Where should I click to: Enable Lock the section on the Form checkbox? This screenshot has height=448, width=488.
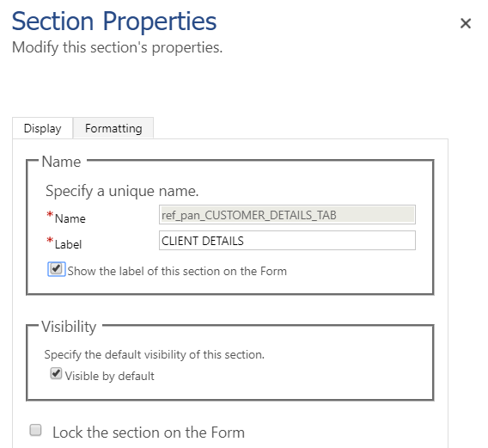click(x=35, y=430)
